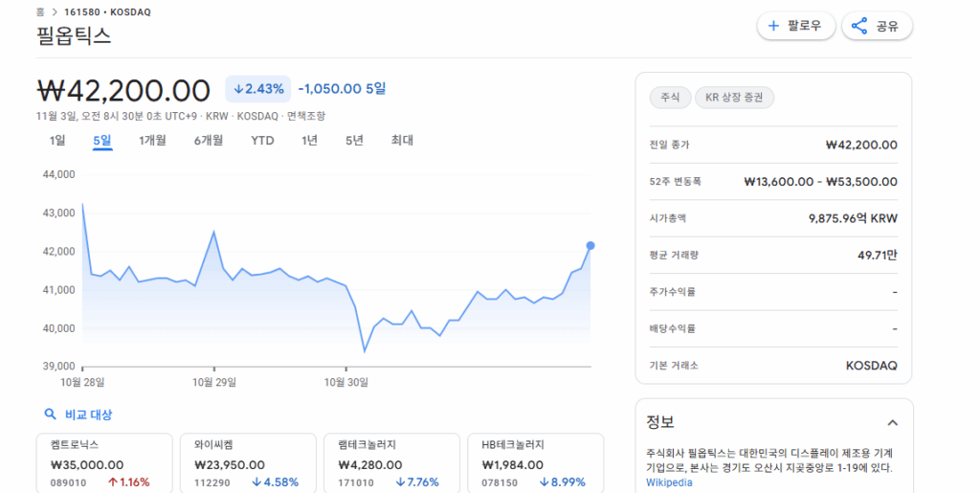Click the down arrow in the 2.43% badge
Viewport: 980px width, 493px height.
pyautogui.click(x=238, y=89)
